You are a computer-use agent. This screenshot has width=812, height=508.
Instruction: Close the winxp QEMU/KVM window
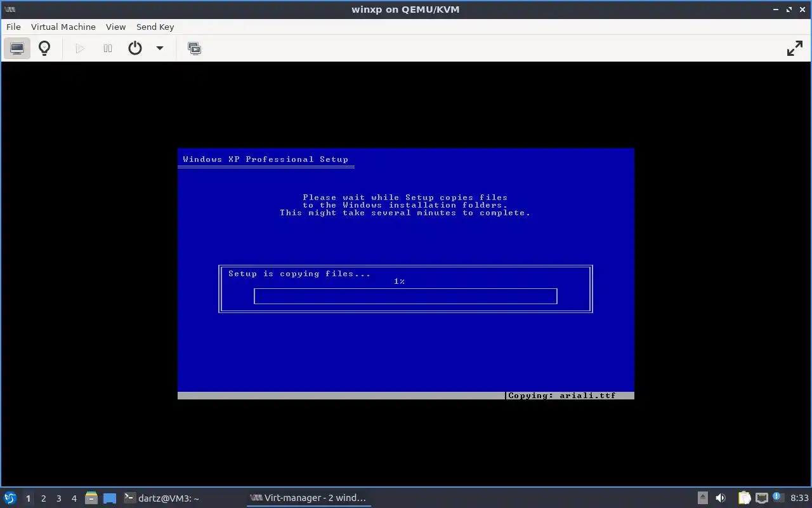802,10
